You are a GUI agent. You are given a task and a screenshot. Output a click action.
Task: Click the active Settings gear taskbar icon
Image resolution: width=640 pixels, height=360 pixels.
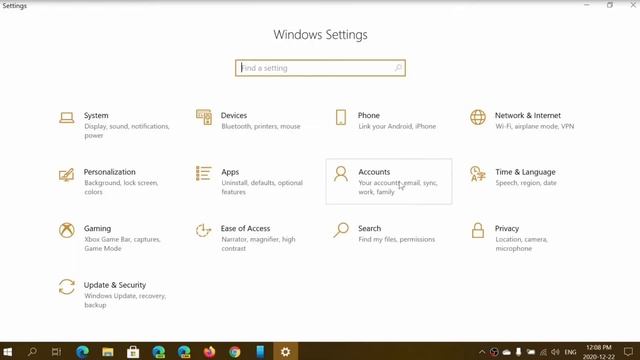point(285,351)
